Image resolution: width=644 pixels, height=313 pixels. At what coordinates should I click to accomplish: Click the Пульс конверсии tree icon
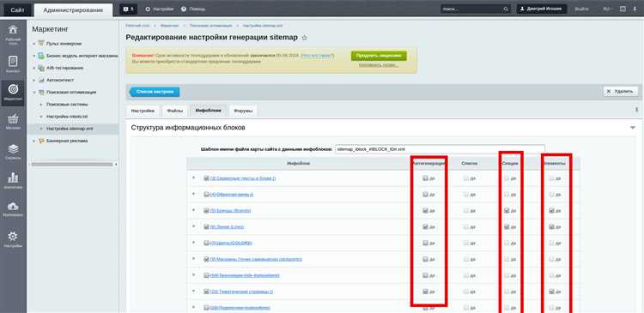41,44
